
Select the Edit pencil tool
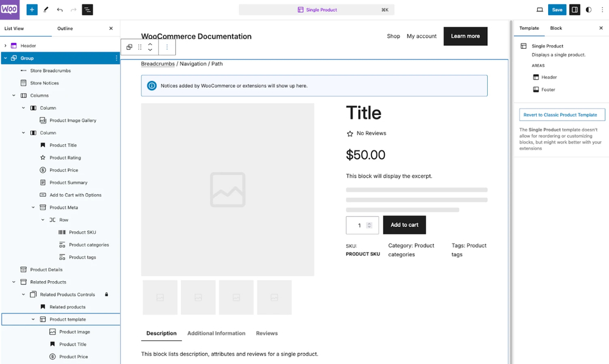(x=46, y=9)
